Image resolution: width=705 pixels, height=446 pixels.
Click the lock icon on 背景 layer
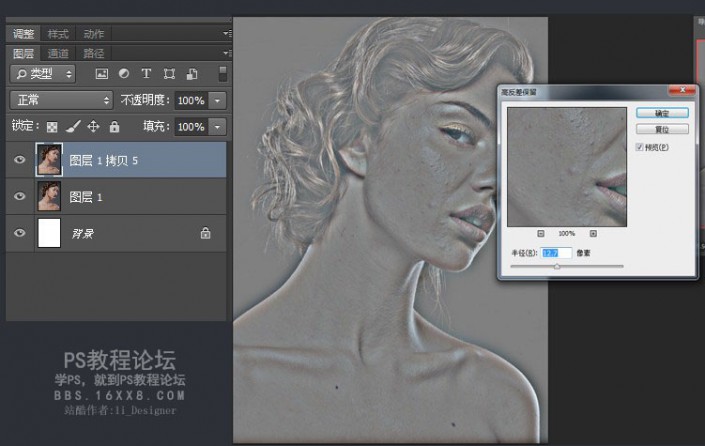click(x=205, y=233)
